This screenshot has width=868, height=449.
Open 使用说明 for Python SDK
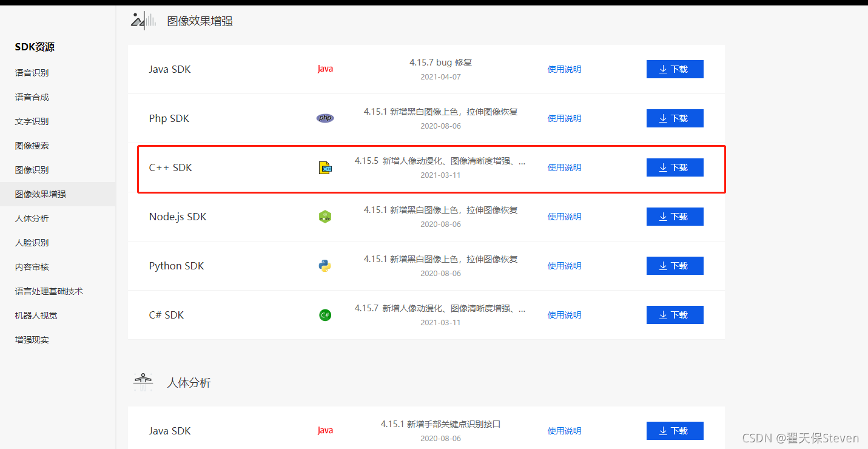coord(564,266)
